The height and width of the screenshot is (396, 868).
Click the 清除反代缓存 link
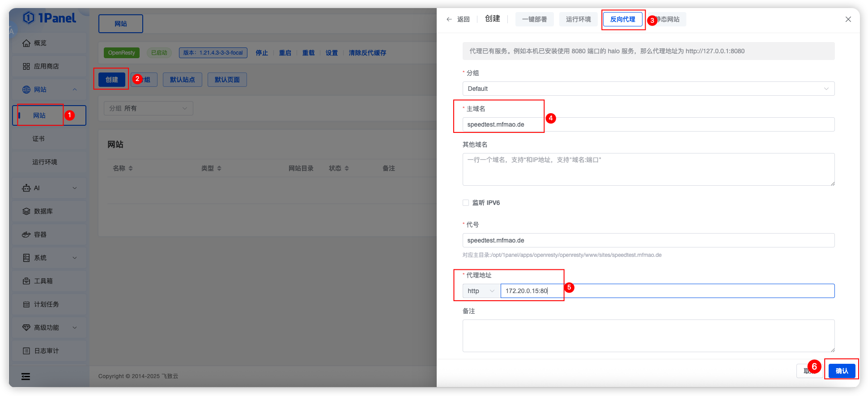[367, 53]
